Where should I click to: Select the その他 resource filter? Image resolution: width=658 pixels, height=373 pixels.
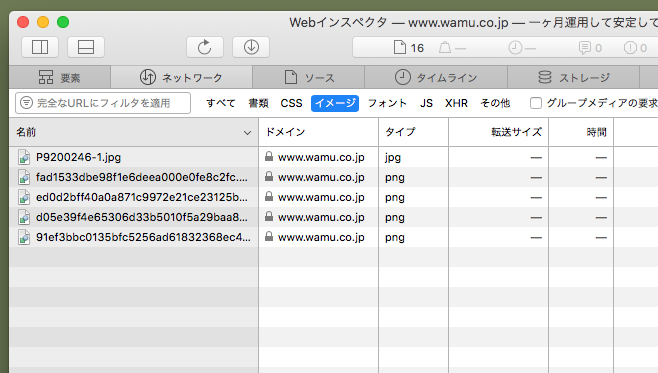pos(495,103)
